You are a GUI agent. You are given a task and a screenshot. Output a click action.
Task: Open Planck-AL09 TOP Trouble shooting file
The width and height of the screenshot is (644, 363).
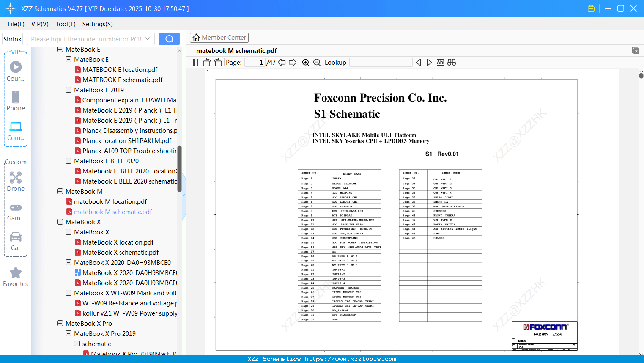[x=126, y=151]
